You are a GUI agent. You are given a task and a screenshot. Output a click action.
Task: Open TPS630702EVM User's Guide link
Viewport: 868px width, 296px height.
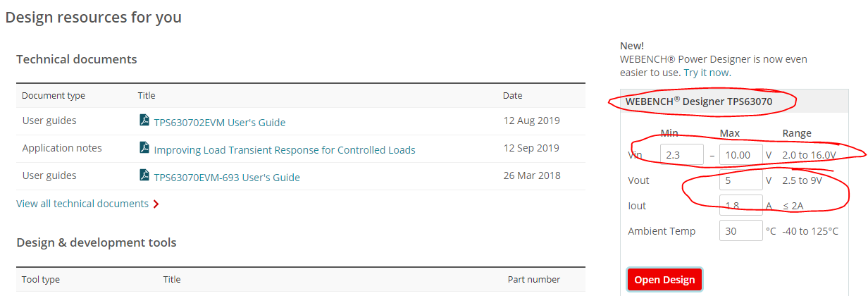pyautogui.click(x=220, y=122)
